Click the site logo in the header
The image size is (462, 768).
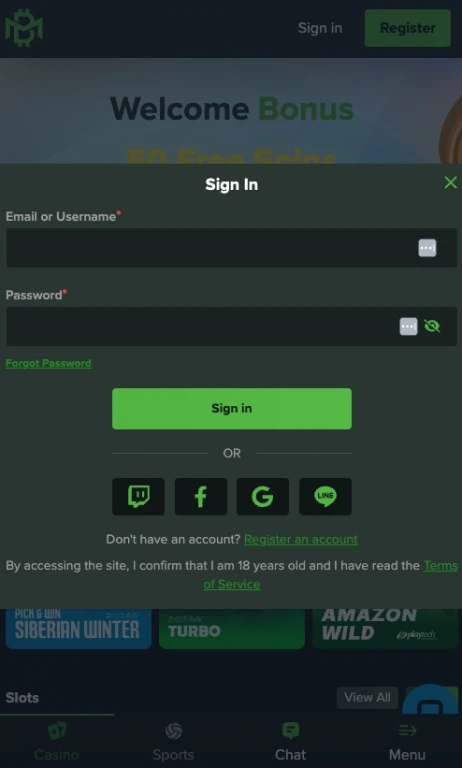[24, 28]
